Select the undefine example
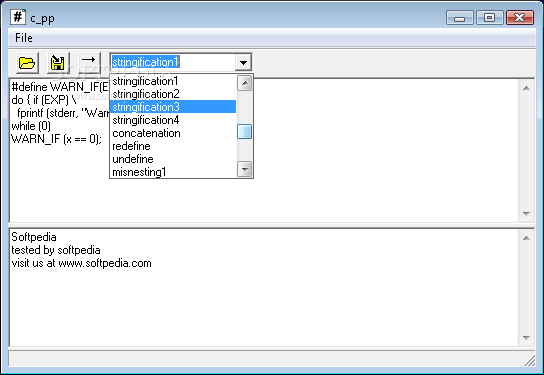This screenshot has height=375, width=544. (173, 159)
